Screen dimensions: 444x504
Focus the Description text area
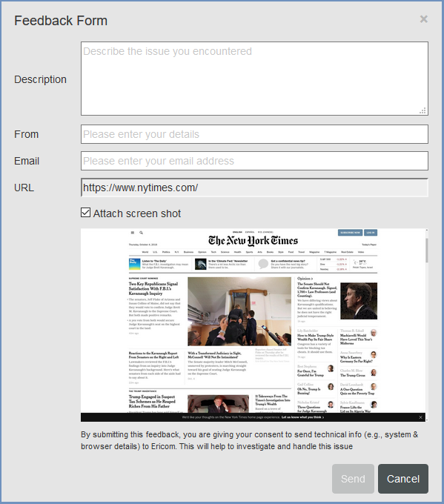[x=254, y=79]
